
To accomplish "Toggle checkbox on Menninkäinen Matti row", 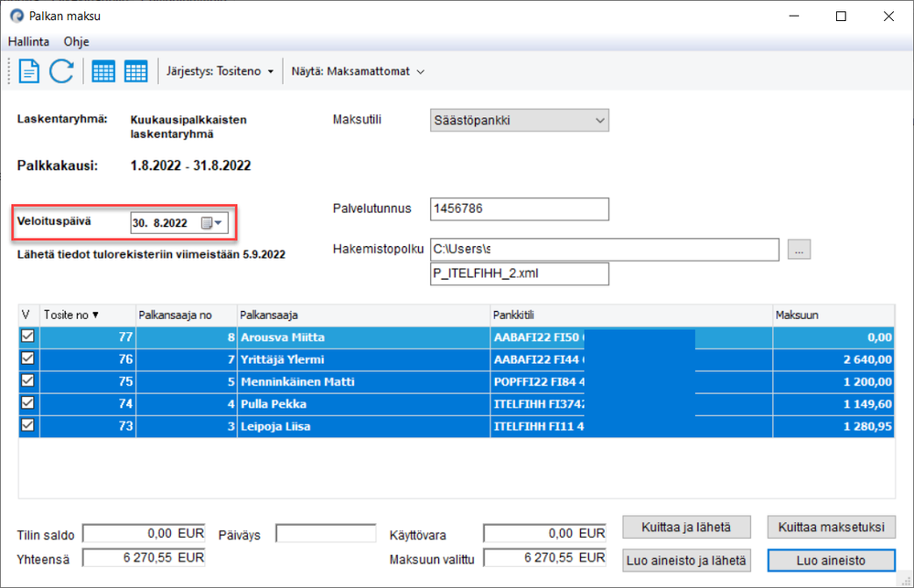I will 27,381.
